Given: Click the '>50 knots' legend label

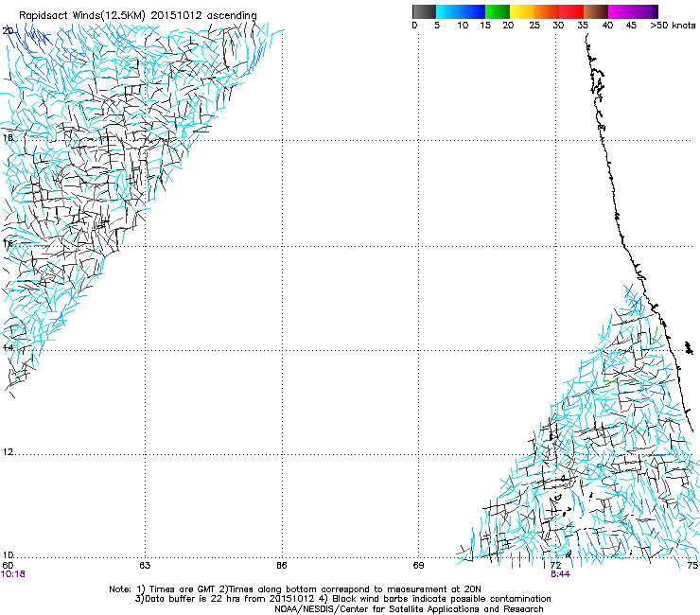Looking at the screenshot, I should coord(673,25).
